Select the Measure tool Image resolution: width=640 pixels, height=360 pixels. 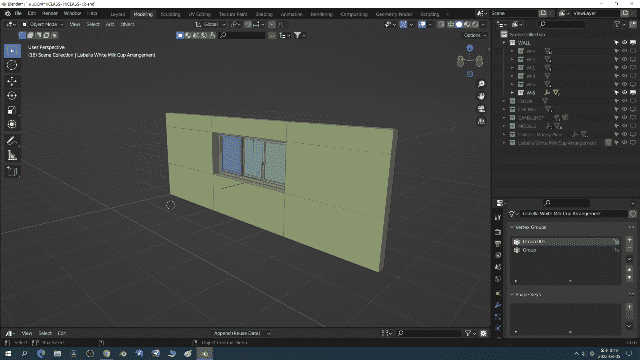pyautogui.click(x=12, y=155)
